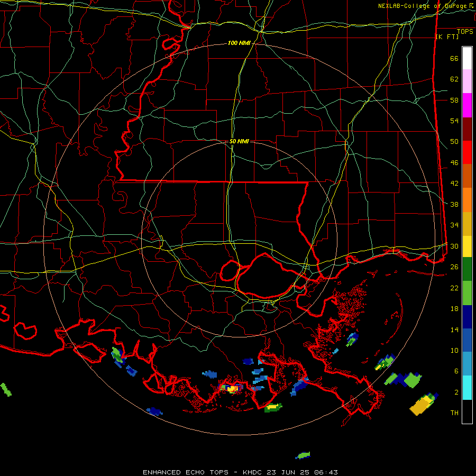Image resolution: width=476 pixels, height=476 pixels.
Task: Click the isolated green echo above the caption
Action: pos(303,455)
